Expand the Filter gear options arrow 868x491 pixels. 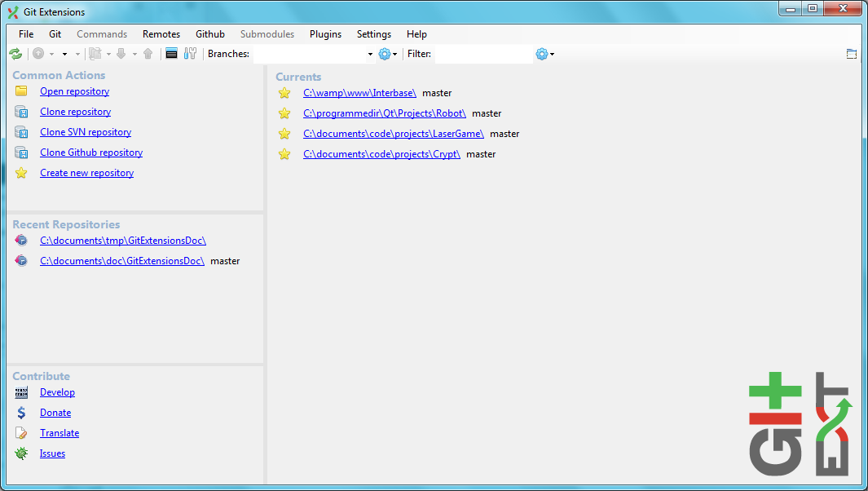click(x=552, y=55)
